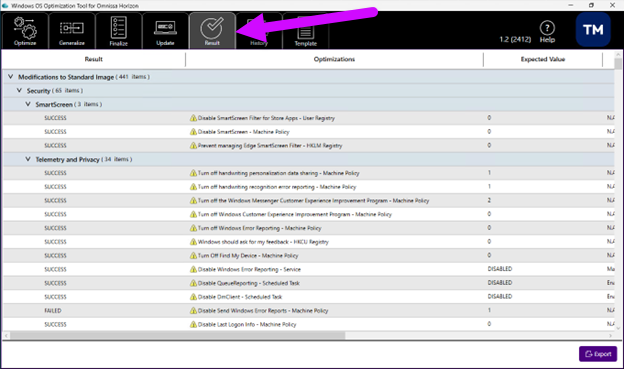The width and height of the screenshot is (624, 369).
Task: Collapse the Telemetry and Privacy group
Action: (28, 159)
